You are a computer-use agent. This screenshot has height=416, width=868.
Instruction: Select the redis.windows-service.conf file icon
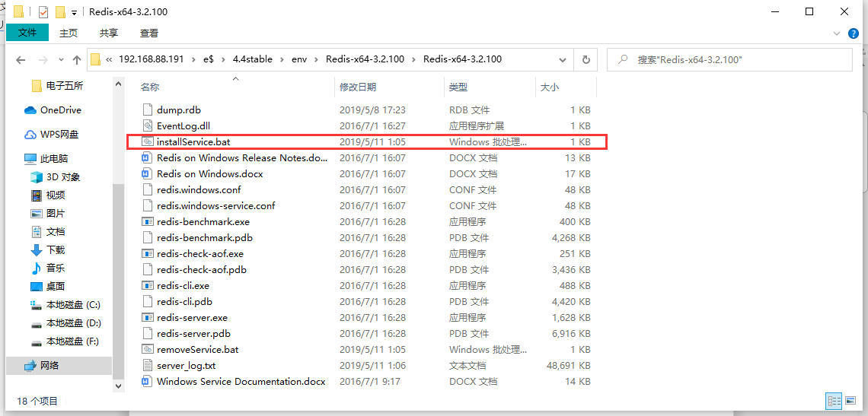pyautogui.click(x=147, y=206)
